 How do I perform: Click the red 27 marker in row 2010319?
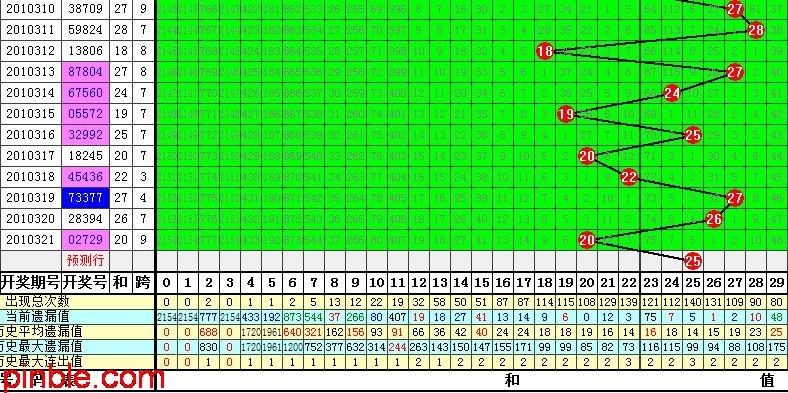click(735, 198)
